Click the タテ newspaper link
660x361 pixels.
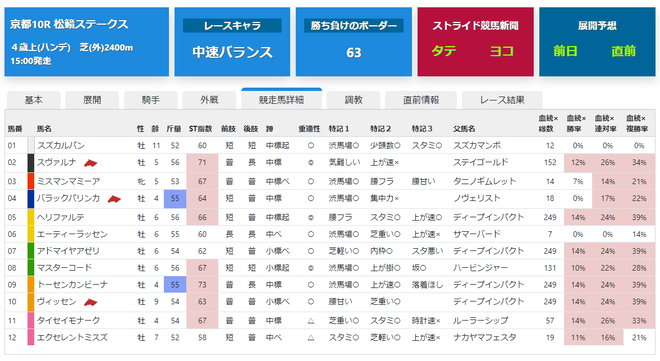[x=444, y=51]
